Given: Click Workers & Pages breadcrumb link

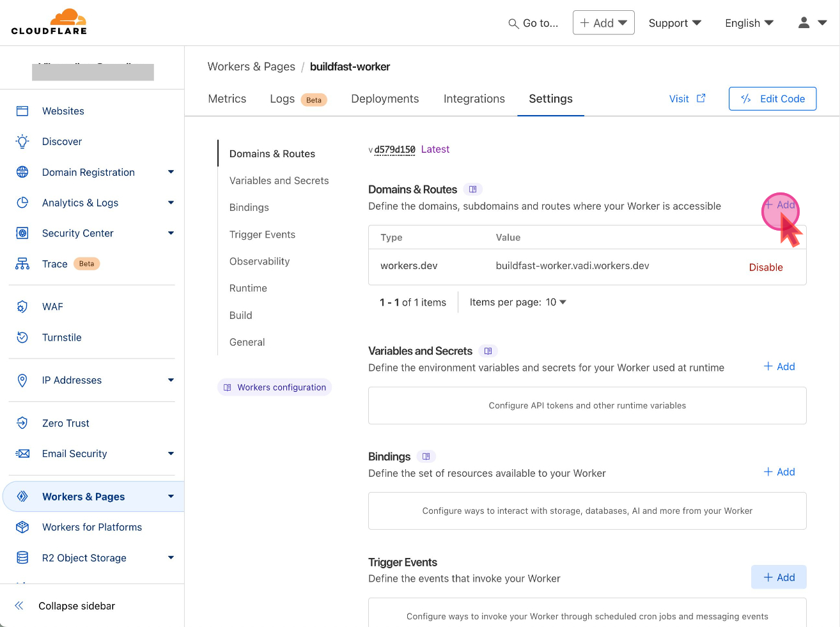Looking at the screenshot, I should point(251,66).
